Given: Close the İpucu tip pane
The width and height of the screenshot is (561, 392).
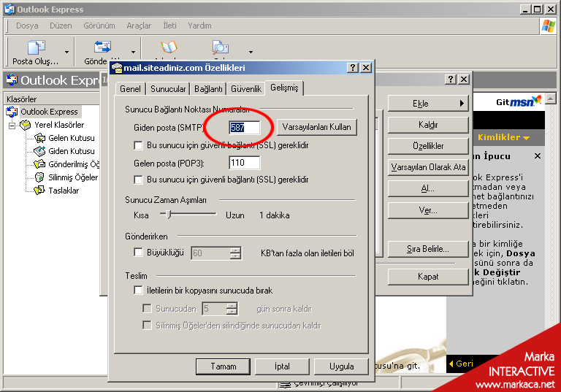Looking at the screenshot, I should [538, 156].
